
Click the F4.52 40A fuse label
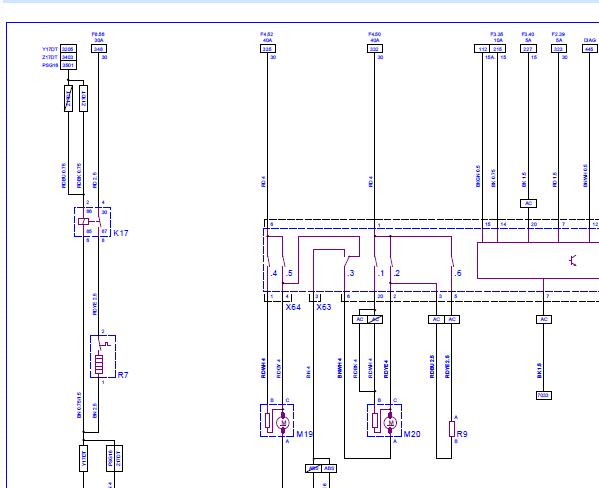267,37
